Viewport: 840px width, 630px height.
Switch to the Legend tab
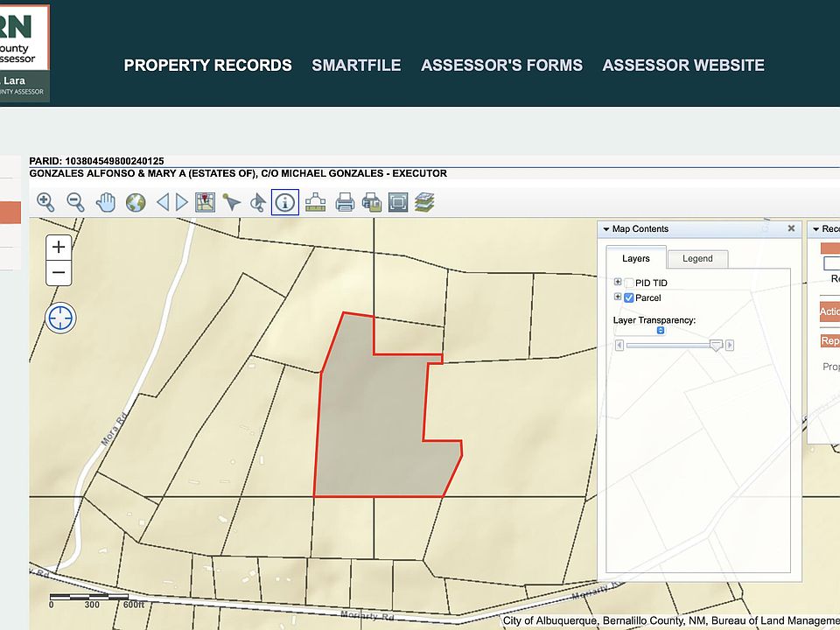coord(697,259)
